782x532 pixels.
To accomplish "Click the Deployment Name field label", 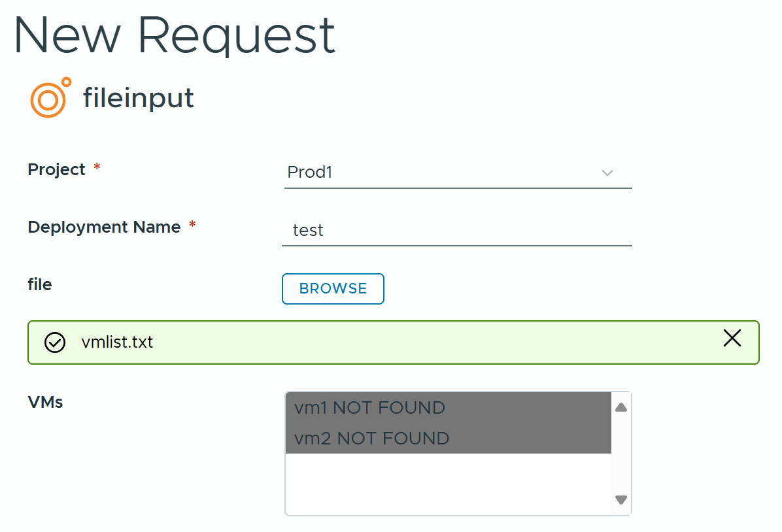I will click(x=104, y=227).
